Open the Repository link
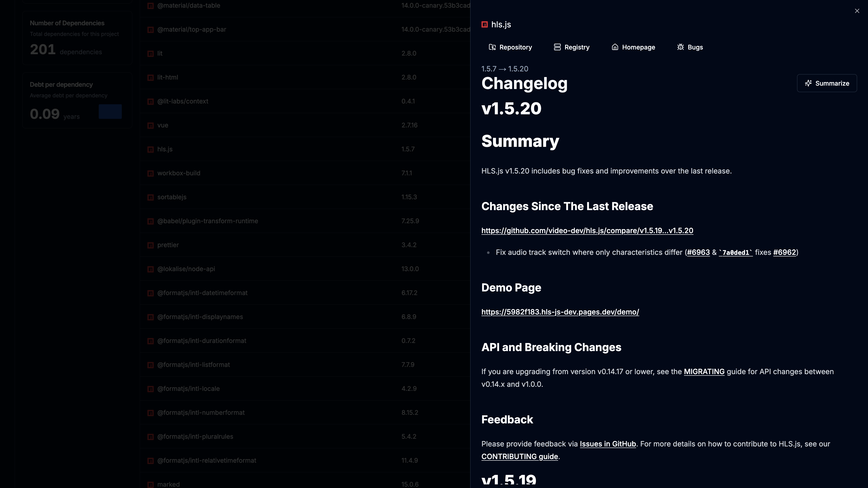Screen dimensions: 868x488 pyautogui.click(x=510, y=47)
